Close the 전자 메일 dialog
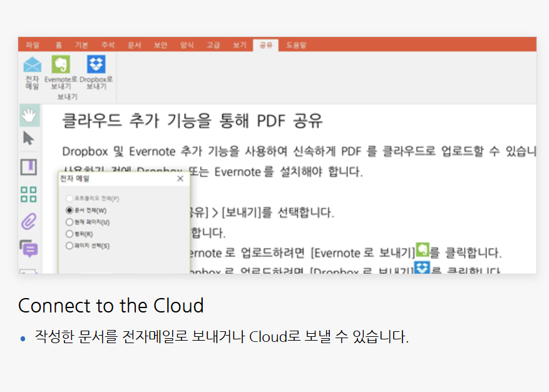549x392 pixels. pos(180,178)
